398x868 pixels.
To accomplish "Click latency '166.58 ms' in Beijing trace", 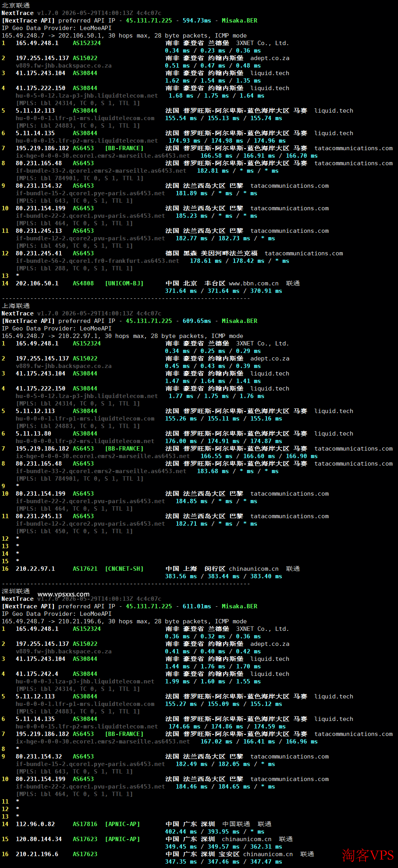I will (216, 156).
